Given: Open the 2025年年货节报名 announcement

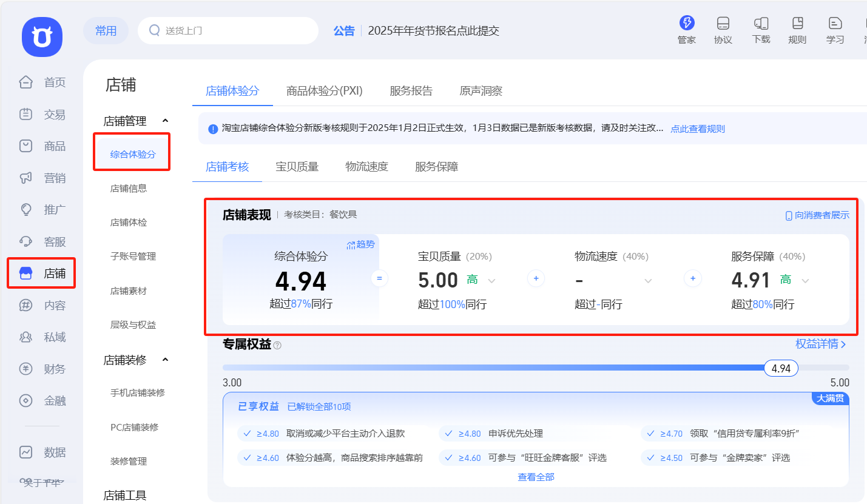Looking at the screenshot, I should tap(434, 30).
